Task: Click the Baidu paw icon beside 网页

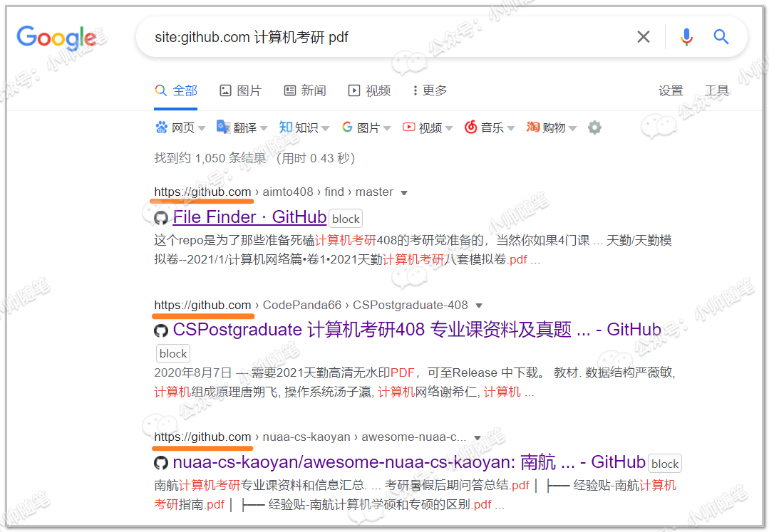Action: click(161, 127)
